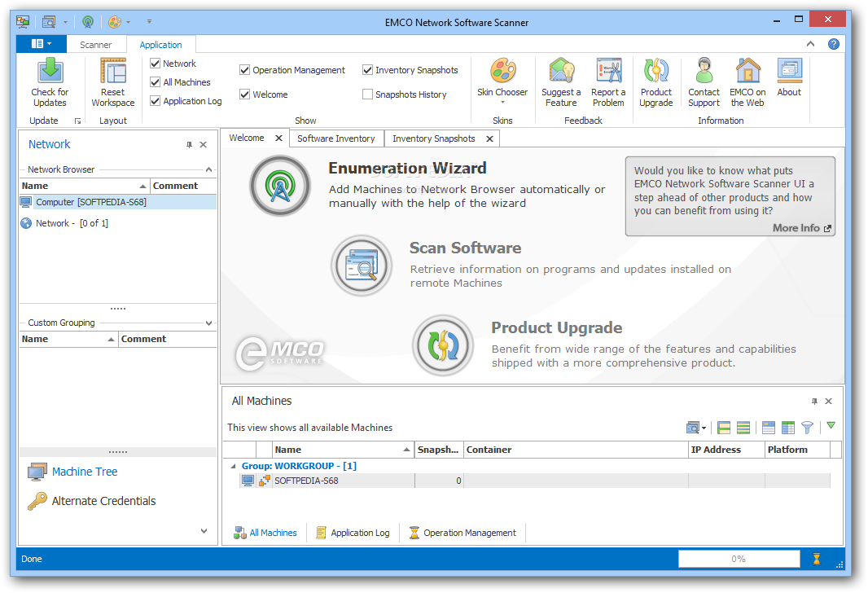Collapse the Group: WORKGROUP tree node

(x=233, y=466)
